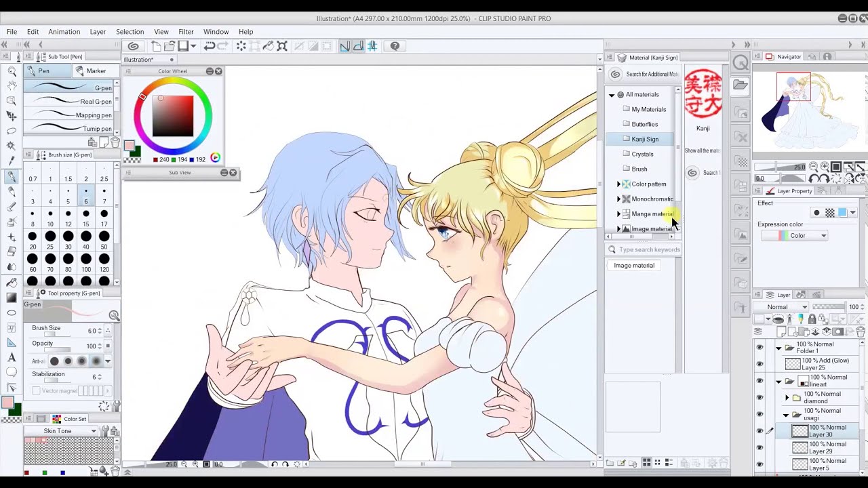This screenshot has width=868, height=488.
Task: Select the Figure ellipse tool
Action: pyautogui.click(x=12, y=312)
